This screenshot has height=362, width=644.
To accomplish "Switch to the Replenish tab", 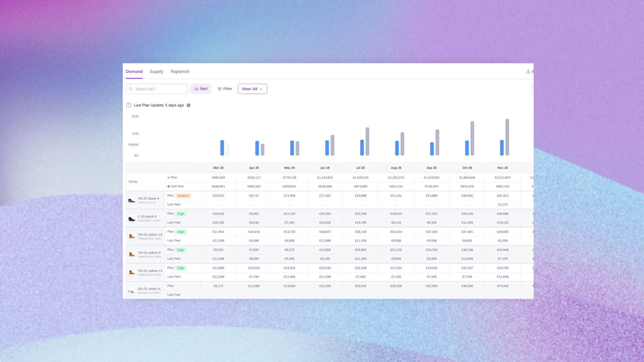I will pos(180,71).
